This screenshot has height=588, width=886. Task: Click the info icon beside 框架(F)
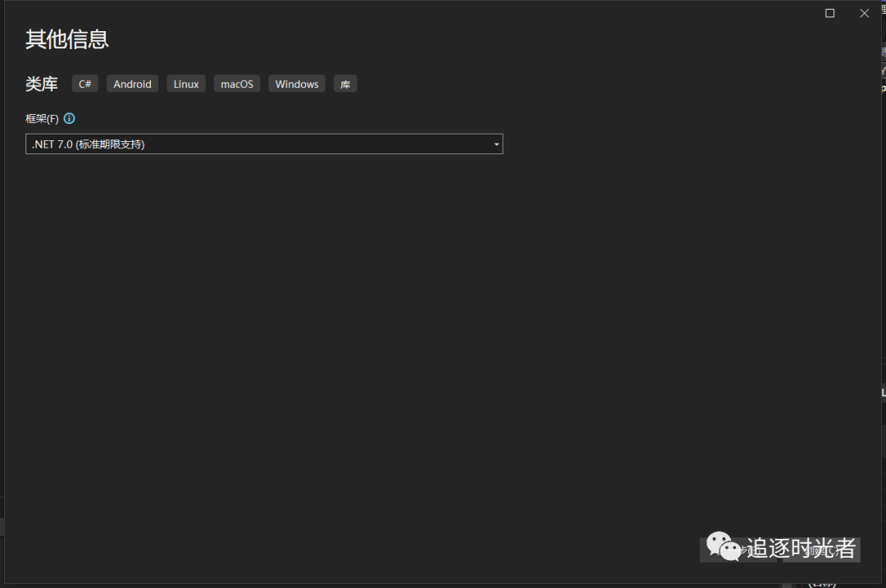pyautogui.click(x=69, y=119)
